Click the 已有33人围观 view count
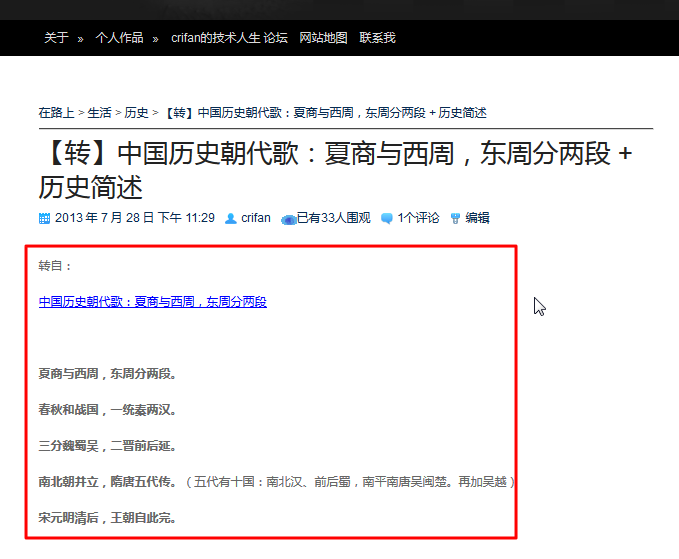679x559 pixels. (x=334, y=218)
